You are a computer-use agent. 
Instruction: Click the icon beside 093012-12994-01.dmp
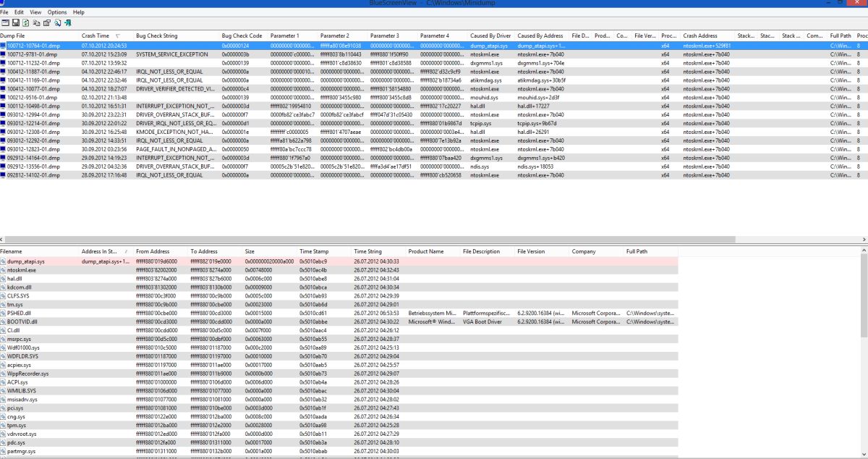[3, 114]
